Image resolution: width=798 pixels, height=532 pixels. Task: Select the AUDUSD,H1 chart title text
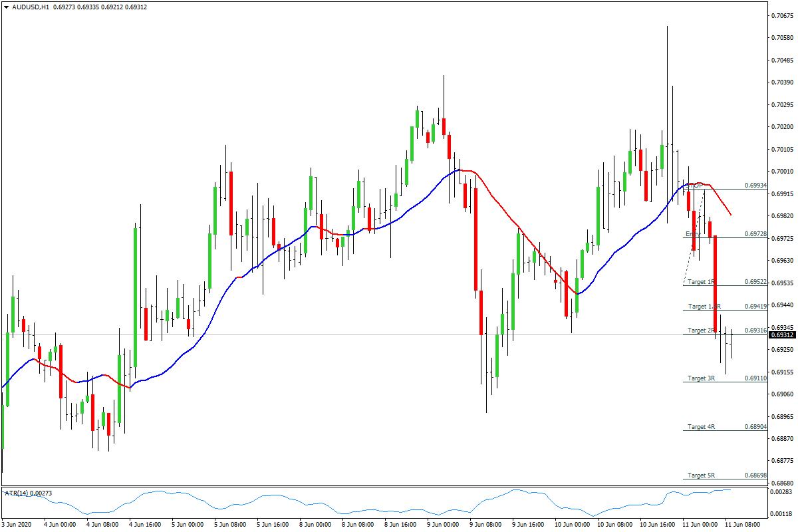31,7
